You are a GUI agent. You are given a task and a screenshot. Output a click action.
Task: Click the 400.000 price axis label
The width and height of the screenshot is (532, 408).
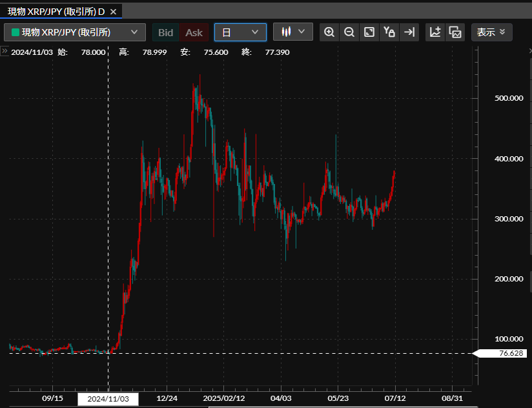(509, 159)
